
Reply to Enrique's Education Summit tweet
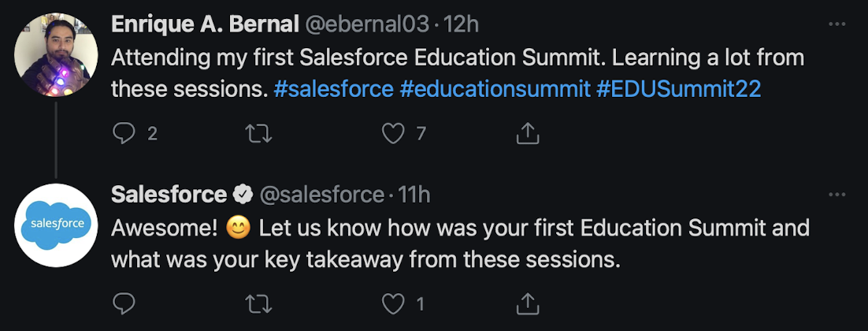(x=124, y=134)
